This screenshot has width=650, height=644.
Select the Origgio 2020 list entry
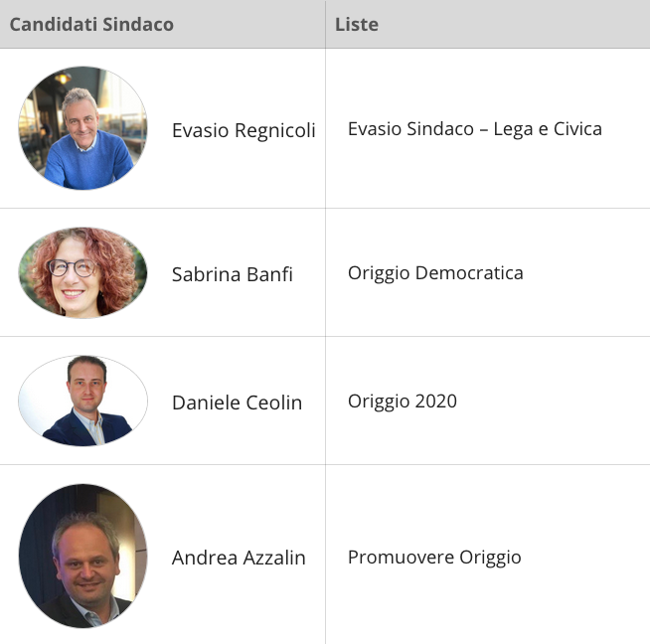pyautogui.click(x=403, y=402)
